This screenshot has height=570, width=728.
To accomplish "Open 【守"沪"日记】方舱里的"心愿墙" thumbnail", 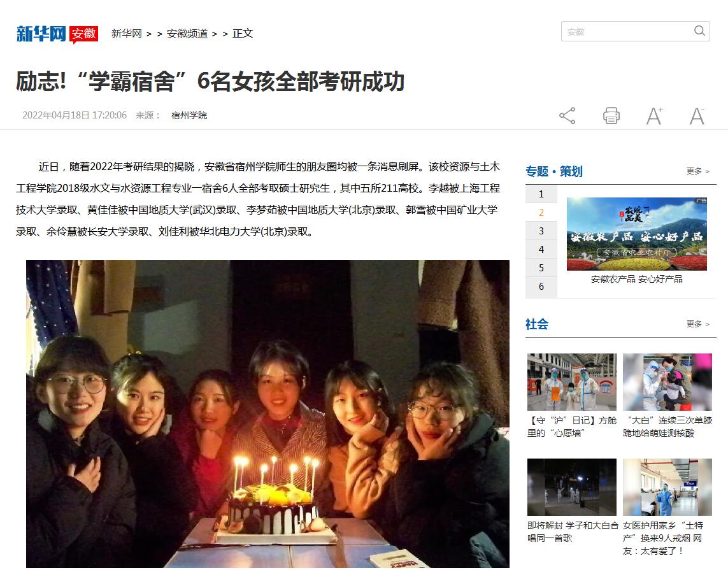I will pyautogui.click(x=571, y=382).
